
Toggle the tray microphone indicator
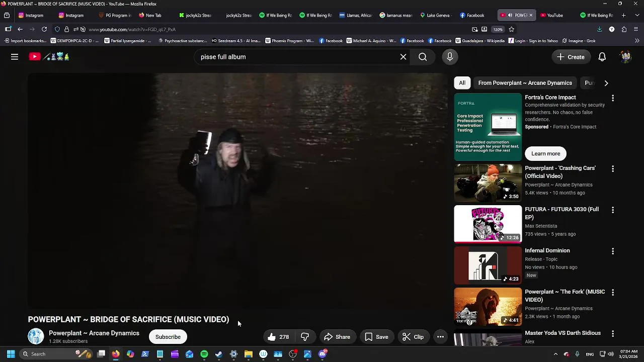(x=577, y=354)
